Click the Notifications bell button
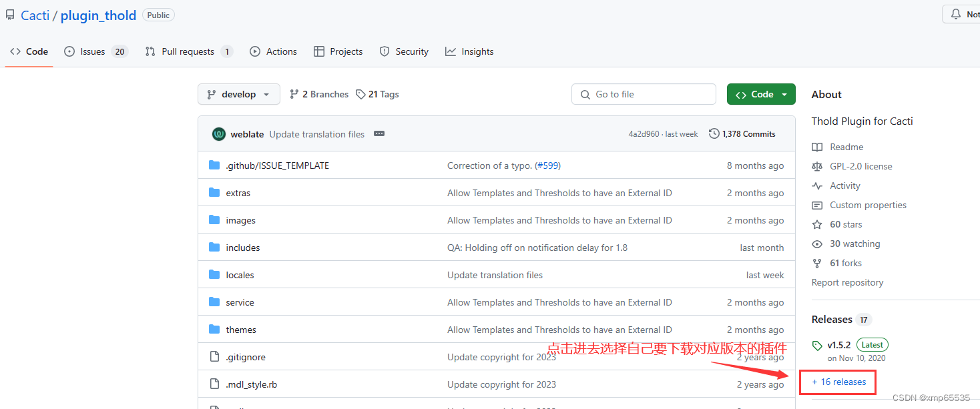 [962, 14]
